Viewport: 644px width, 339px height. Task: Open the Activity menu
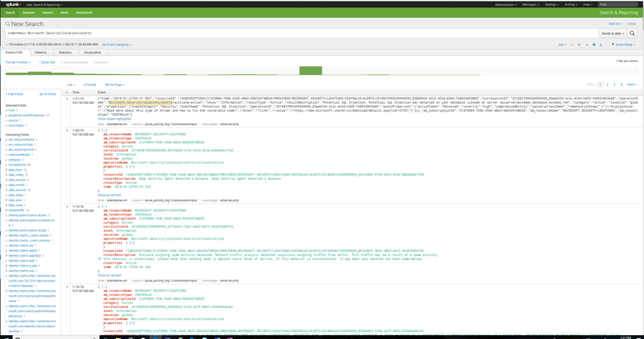[x=571, y=5]
